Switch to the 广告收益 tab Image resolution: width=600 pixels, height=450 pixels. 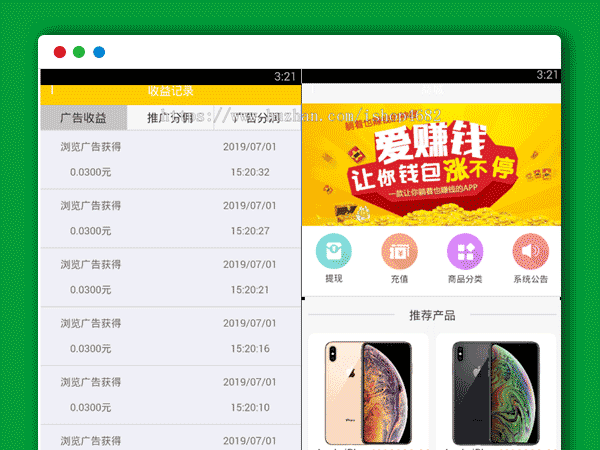[x=84, y=117]
